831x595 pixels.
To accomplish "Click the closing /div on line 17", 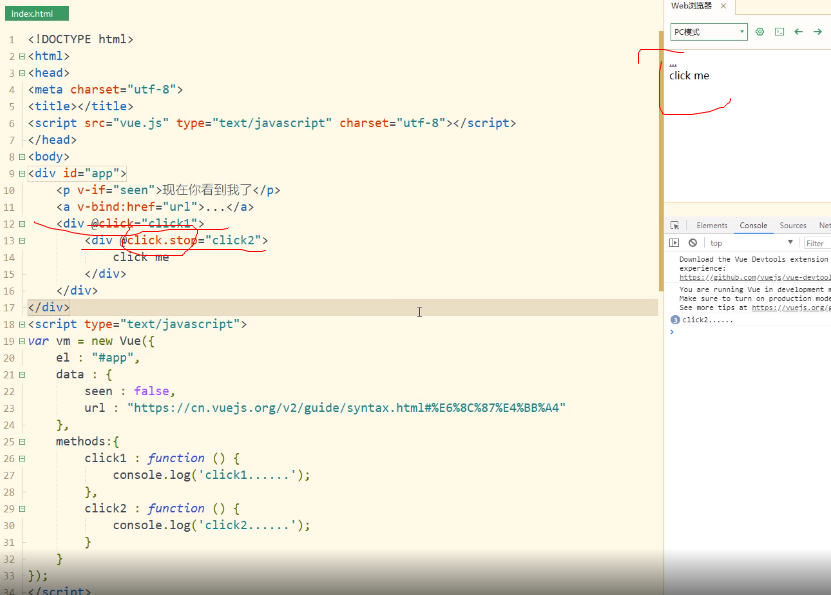I will [49, 307].
